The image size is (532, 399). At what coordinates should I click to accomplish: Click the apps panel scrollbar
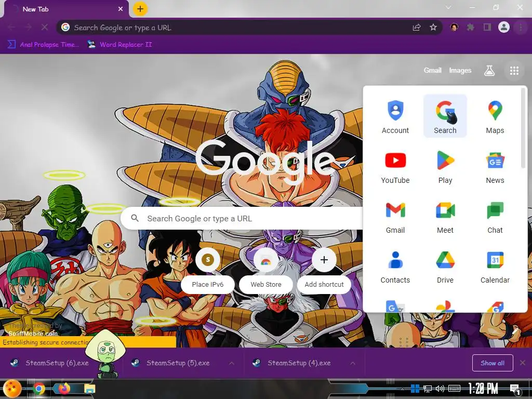[523, 128]
